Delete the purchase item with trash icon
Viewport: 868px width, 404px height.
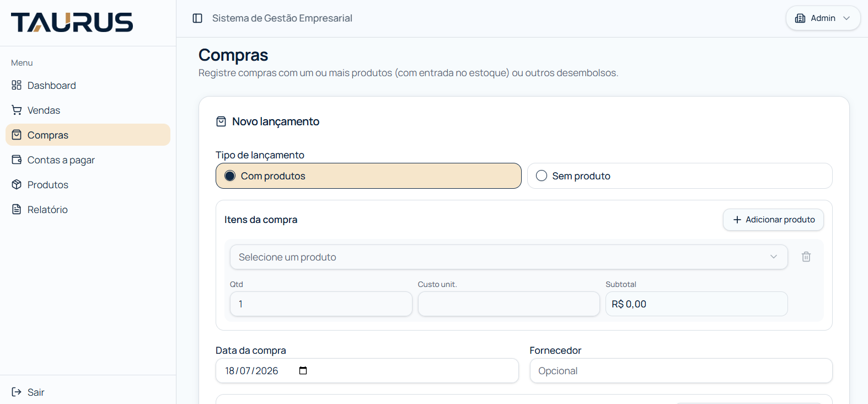point(806,257)
